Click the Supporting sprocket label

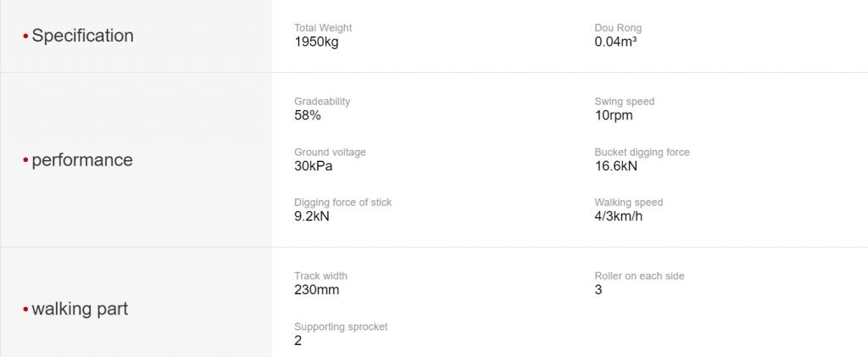point(341,327)
